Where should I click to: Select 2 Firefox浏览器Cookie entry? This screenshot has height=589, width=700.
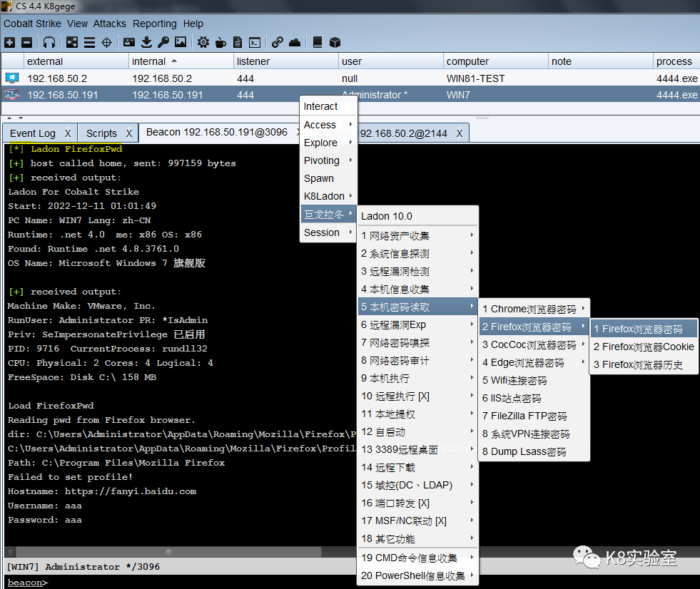click(x=644, y=347)
